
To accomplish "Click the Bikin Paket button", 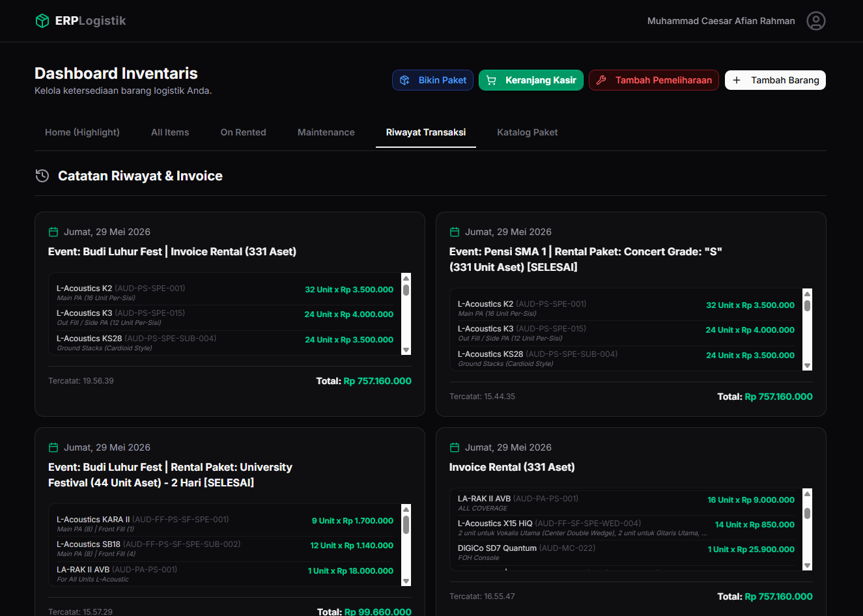I will tap(432, 80).
